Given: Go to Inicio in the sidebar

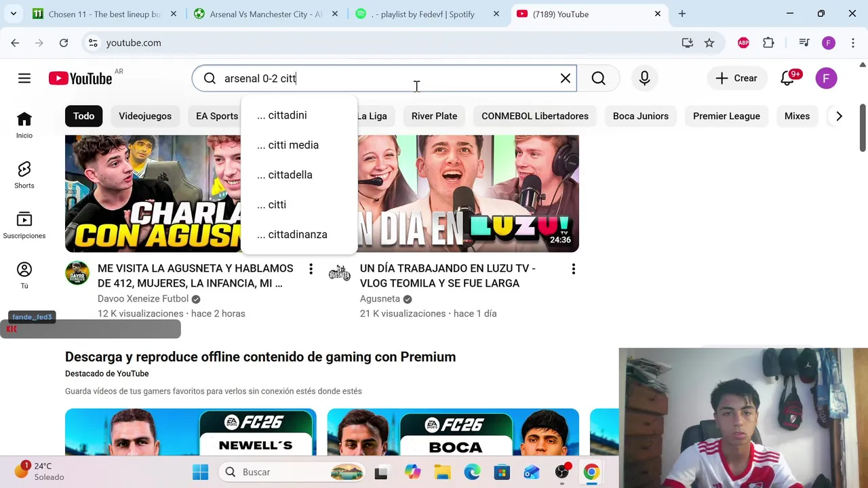Looking at the screenshot, I should (24, 125).
